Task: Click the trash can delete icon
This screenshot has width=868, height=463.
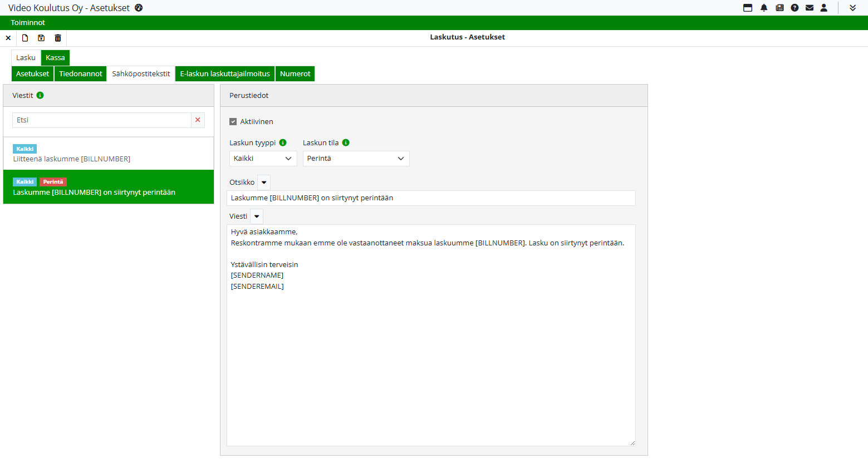Action: 58,38
